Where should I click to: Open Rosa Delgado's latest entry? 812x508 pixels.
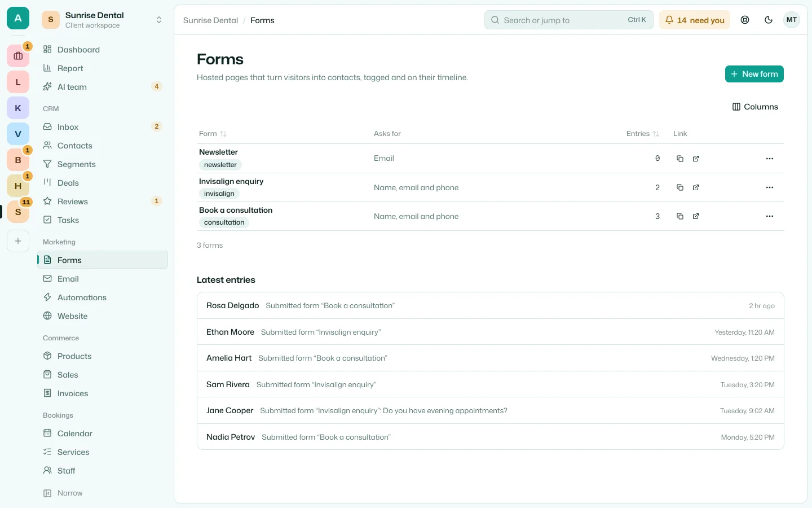click(491, 305)
